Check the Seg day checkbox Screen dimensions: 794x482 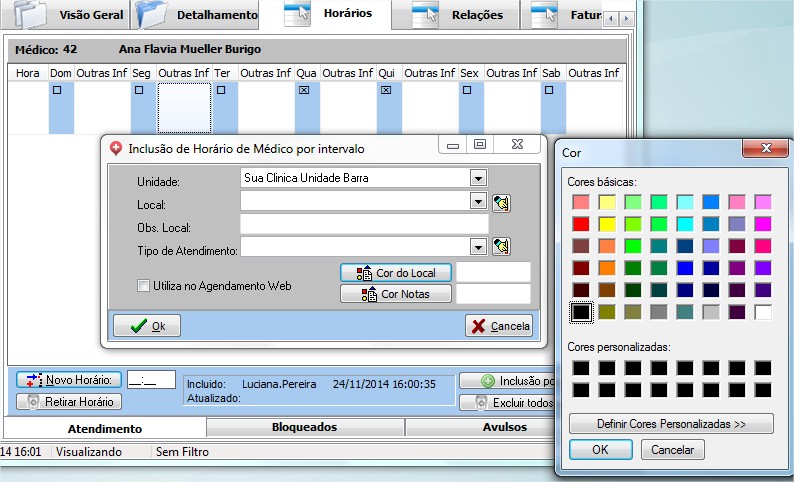[x=138, y=90]
